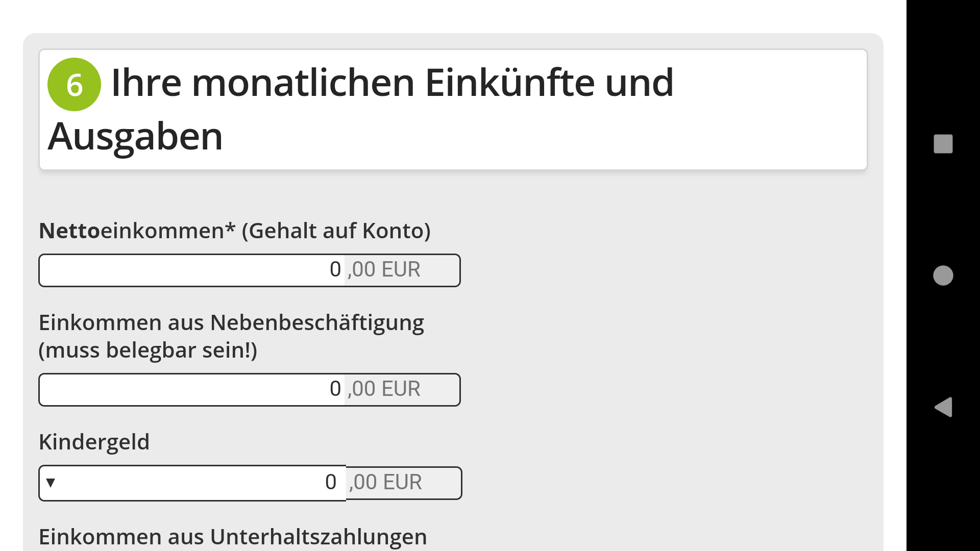Viewport: 980px width, 551px height.
Task: Click the ",00 EUR" suffix beside Kindergeld
Action: coord(385,483)
